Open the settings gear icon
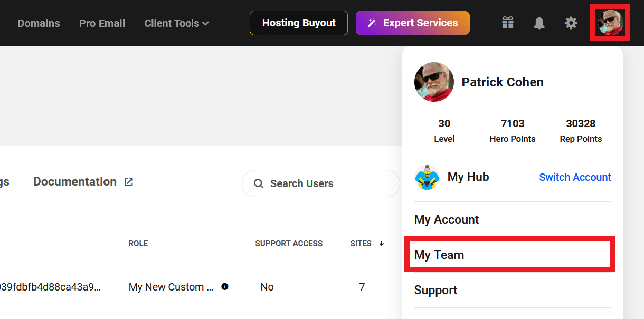 tap(571, 23)
